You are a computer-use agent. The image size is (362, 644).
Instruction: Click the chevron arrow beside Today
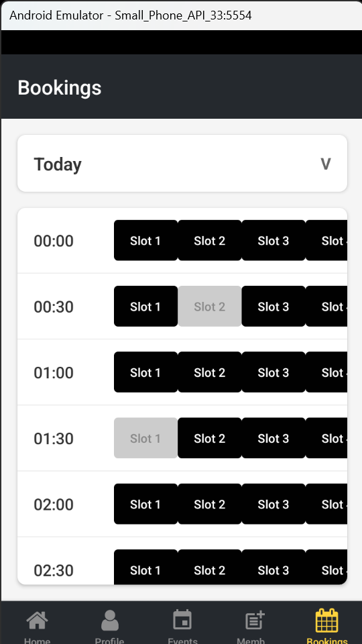[x=326, y=164]
